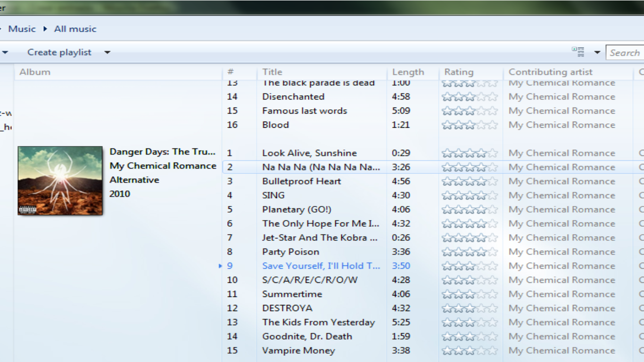Click the album year 2010
This screenshot has width=644, height=362.
[120, 194]
